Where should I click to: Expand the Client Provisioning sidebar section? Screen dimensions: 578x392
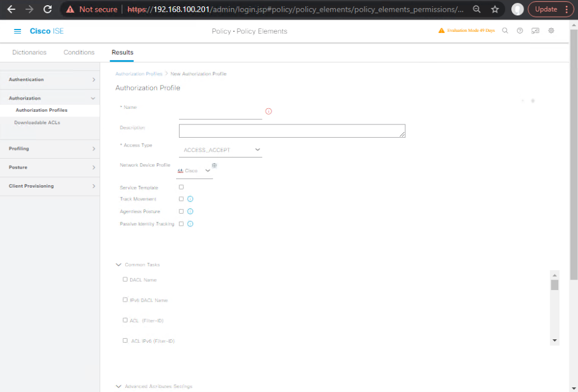click(50, 186)
